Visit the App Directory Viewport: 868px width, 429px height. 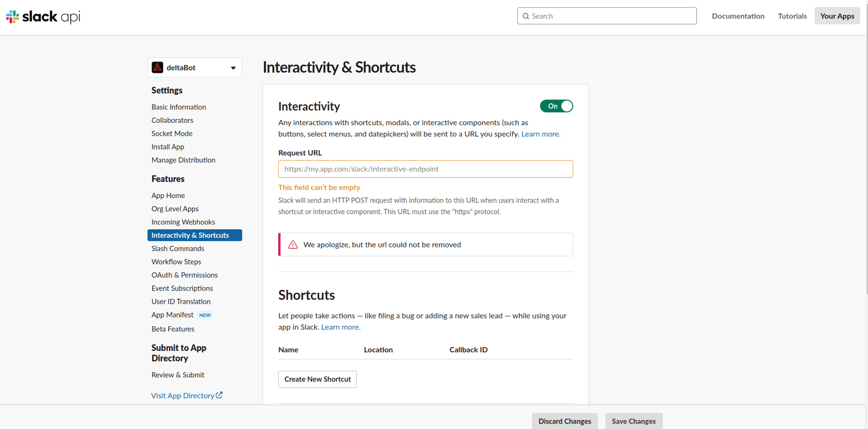[184, 395]
